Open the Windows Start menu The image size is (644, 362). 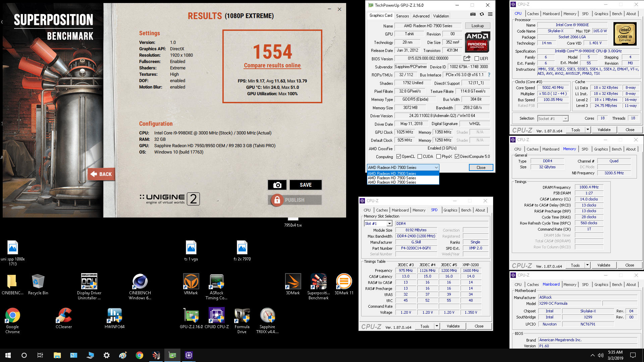pos(8,355)
